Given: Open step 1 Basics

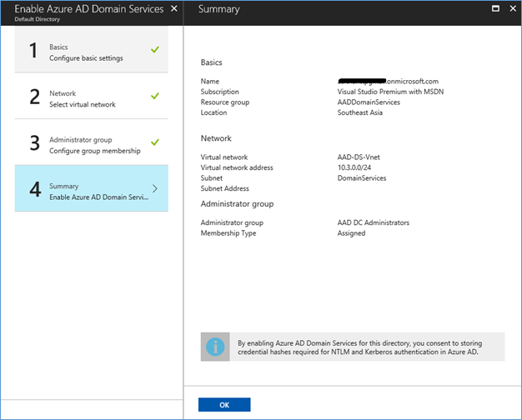Looking at the screenshot, I should [91, 49].
